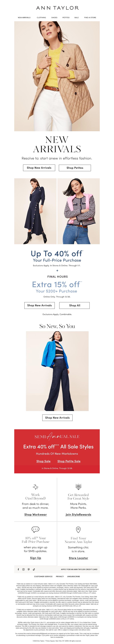Open the Store Locator link
This screenshot has width=114, height=644.
click(x=78, y=558)
